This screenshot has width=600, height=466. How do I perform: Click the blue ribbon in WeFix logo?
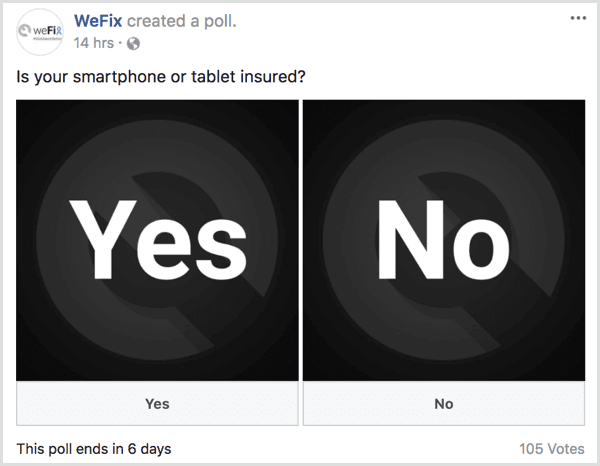point(59,30)
